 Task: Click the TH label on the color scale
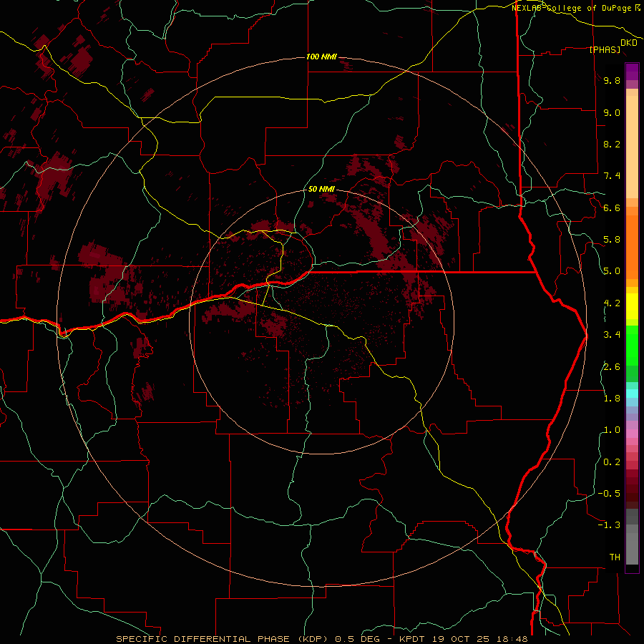(x=615, y=557)
